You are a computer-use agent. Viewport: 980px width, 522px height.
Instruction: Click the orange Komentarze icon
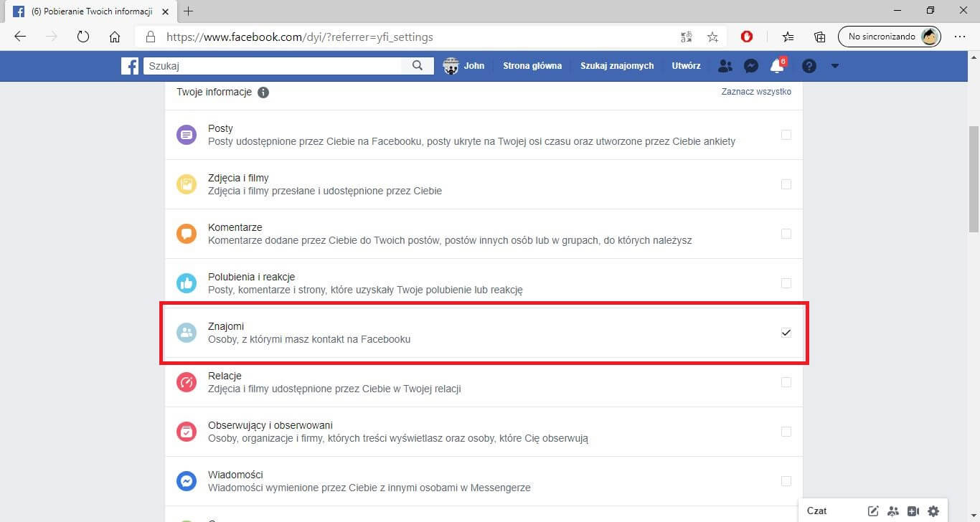(187, 234)
